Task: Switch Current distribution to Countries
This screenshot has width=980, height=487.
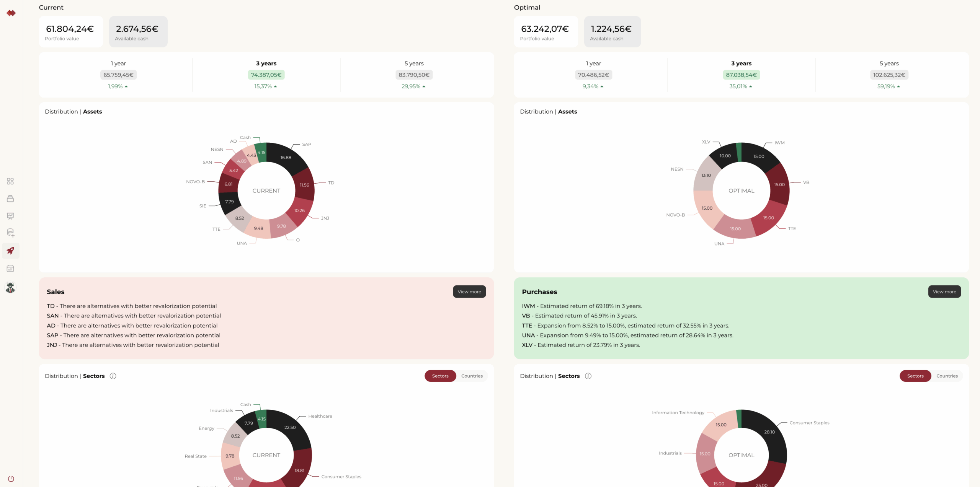Action: 472,376
